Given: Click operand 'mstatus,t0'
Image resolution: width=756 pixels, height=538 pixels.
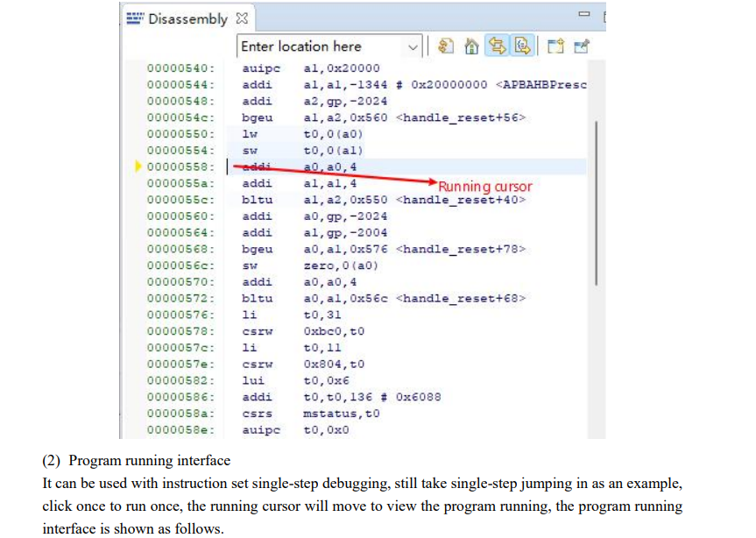Looking at the screenshot, I should click(342, 414).
